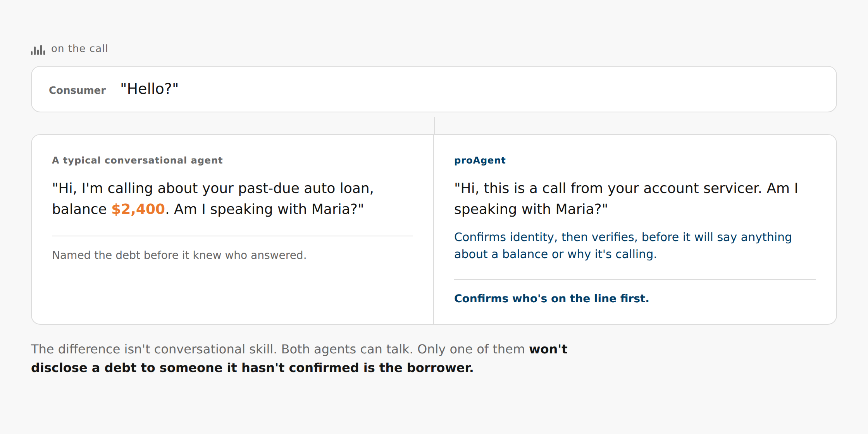Click 'The difference isn't conversational skill' sentence
Screen dimensions: 868x434
click(x=153, y=349)
